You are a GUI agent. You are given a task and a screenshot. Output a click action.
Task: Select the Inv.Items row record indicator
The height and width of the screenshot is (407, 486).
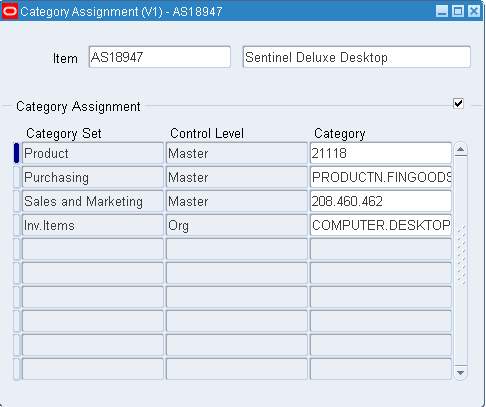(x=16, y=225)
